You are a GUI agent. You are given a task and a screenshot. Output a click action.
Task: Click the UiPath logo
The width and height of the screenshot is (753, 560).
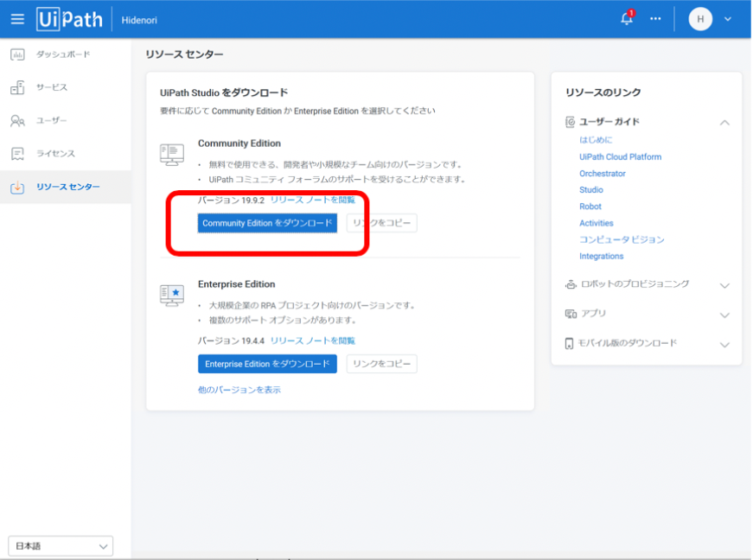pos(69,19)
